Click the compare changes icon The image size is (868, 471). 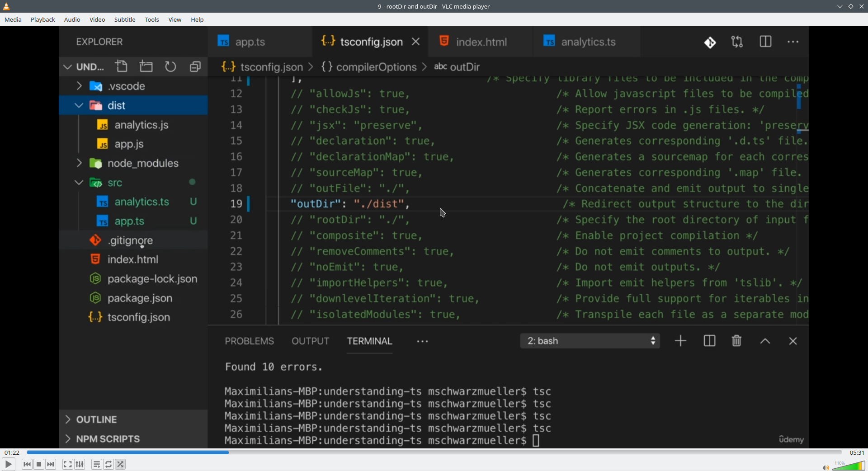737,42
